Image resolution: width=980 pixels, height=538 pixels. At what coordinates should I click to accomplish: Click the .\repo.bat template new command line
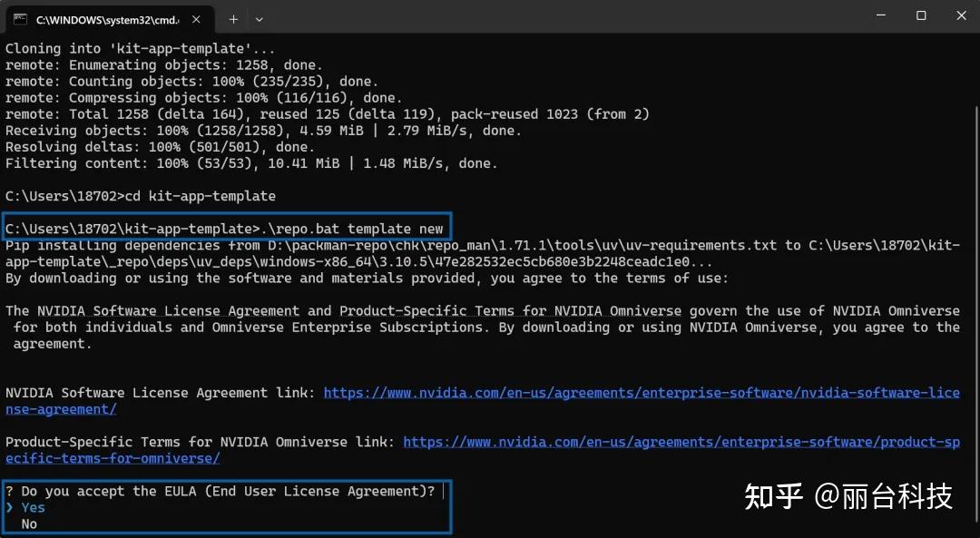pos(227,229)
